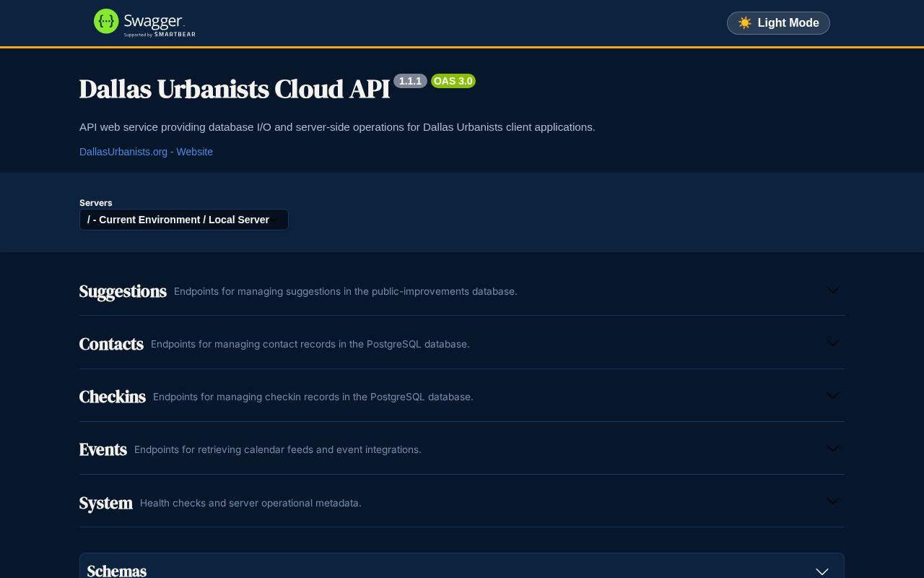The image size is (924, 578).
Task: Click the Events description about calendar feeds
Action: (x=278, y=449)
